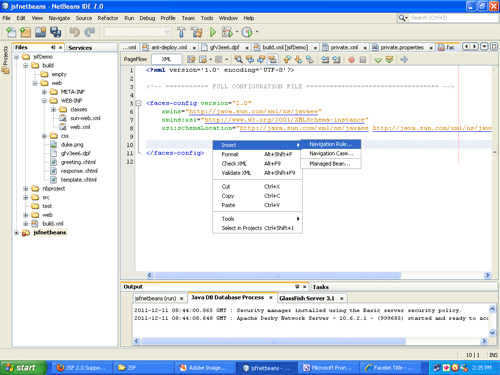Click the New Project toolbar icon

point(26,32)
